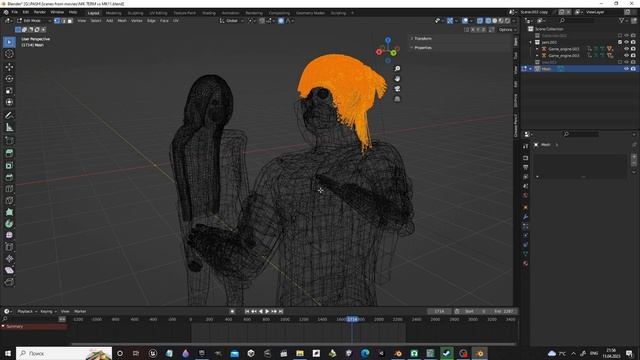Select the Shear tool
The width and height of the screenshot is (640, 360).
tap(9, 270)
